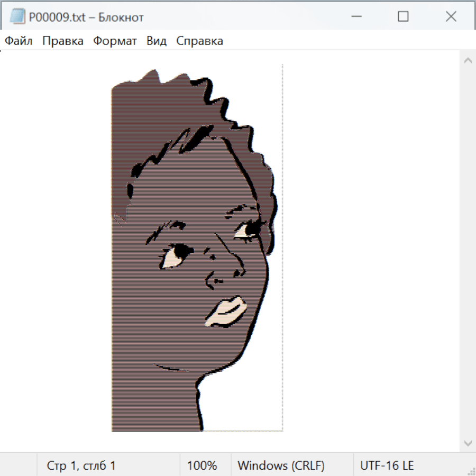476x476 pixels.
Task: Click the UTF-16 LE encoding indicator
Action: click(x=387, y=465)
